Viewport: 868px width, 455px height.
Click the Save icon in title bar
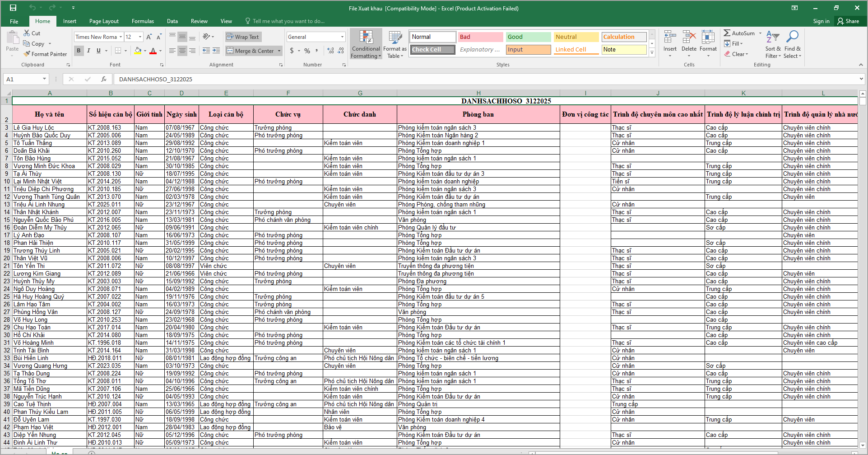(13, 8)
